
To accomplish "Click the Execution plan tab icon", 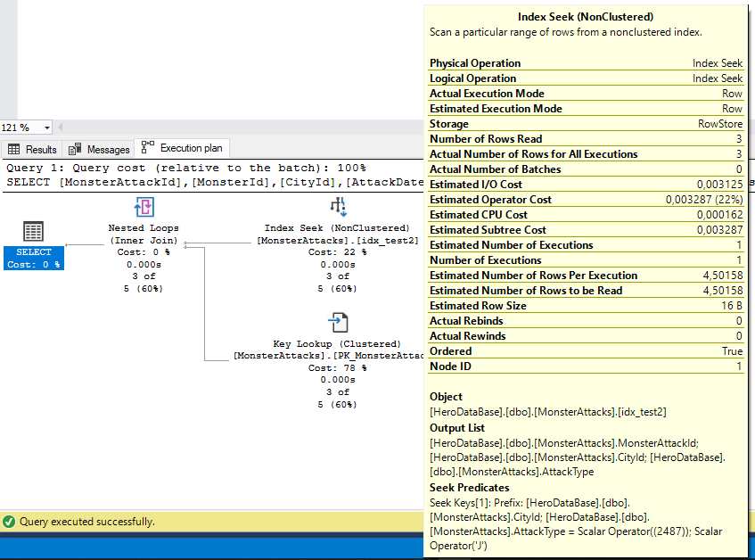I will [x=147, y=147].
